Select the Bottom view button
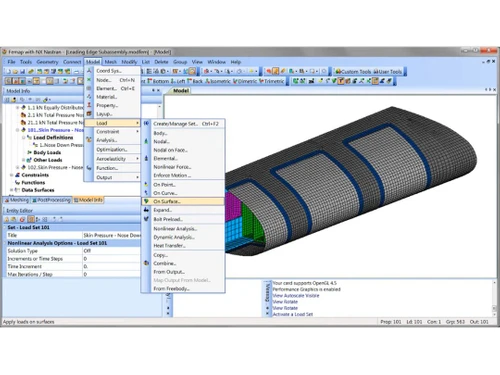 (x=158, y=81)
